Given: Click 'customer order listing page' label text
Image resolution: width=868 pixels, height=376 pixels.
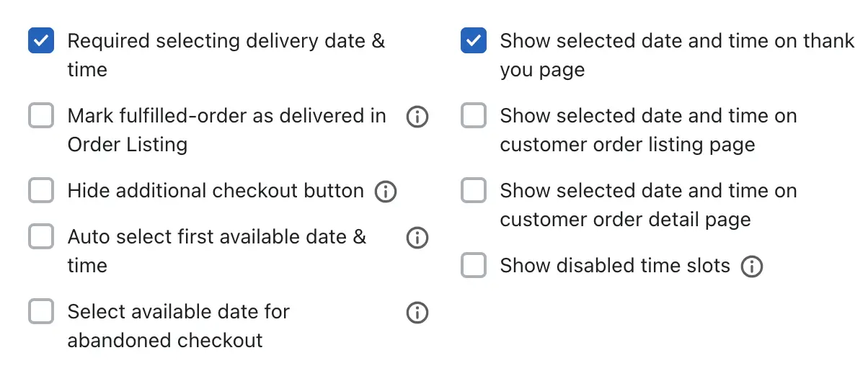Looking at the screenshot, I should (628, 145).
